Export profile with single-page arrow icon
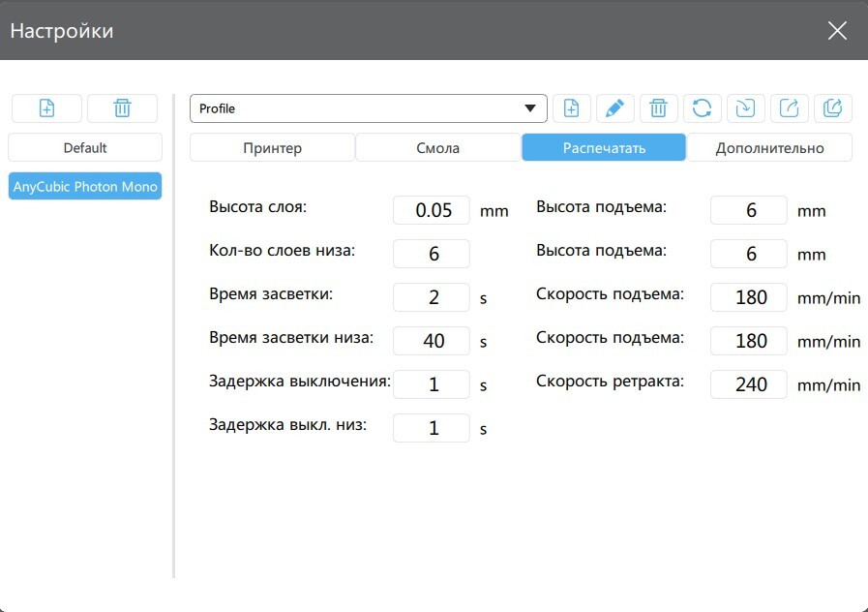This screenshot has height=612, width=868. pyautogui.click(x=789, y=108)
